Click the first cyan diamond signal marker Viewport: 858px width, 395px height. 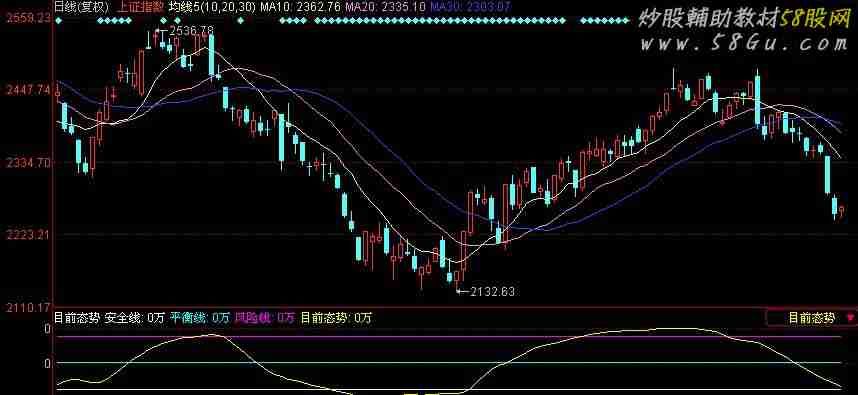click(59, 21)
